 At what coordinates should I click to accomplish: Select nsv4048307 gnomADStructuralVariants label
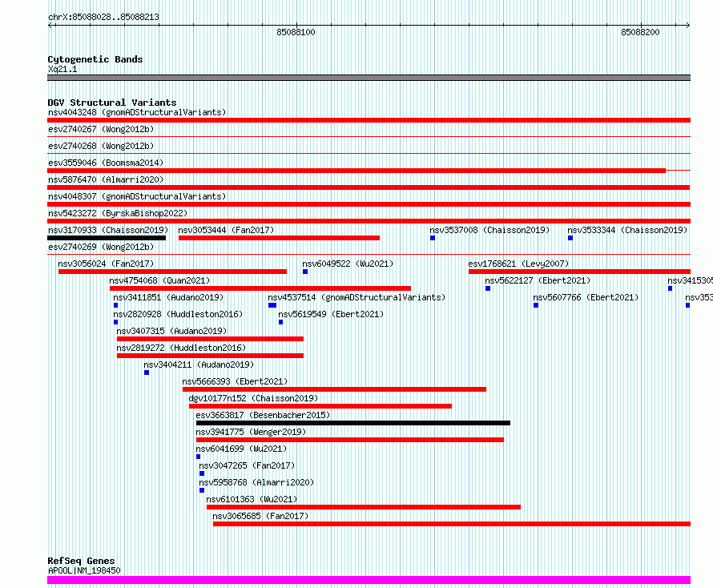pyautogui.click(x=137, y=196)
